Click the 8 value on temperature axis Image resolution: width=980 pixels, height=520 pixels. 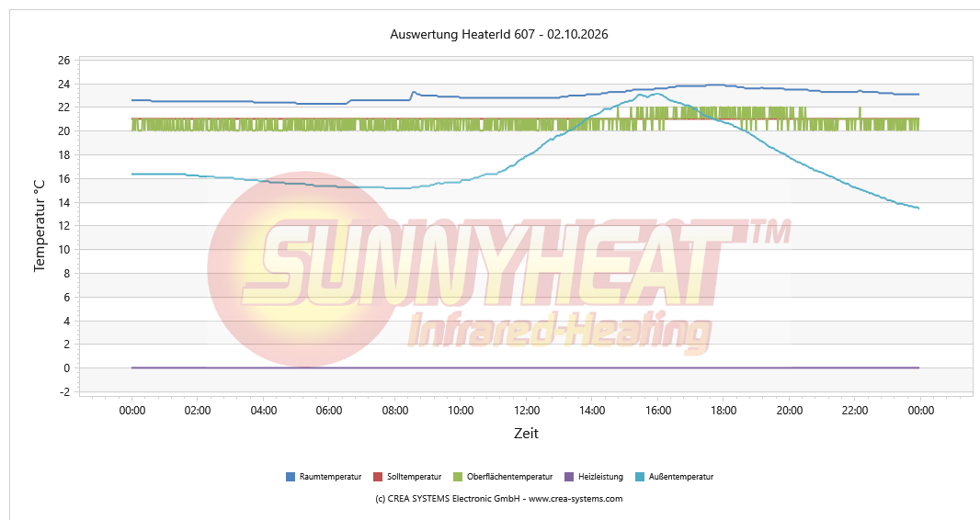67,274
